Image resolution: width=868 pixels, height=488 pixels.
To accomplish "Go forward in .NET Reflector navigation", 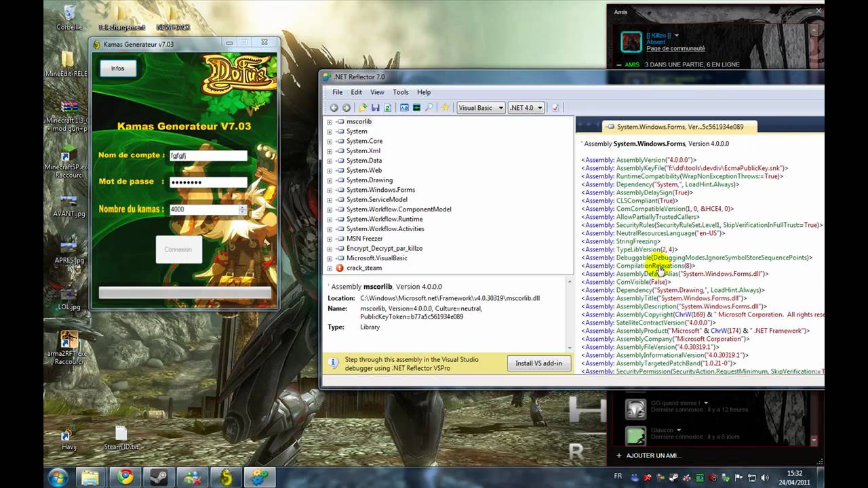I will pos(347,108).
